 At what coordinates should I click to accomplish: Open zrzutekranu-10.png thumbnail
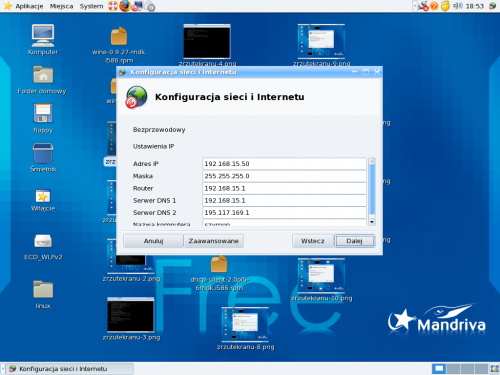[321, 275]
